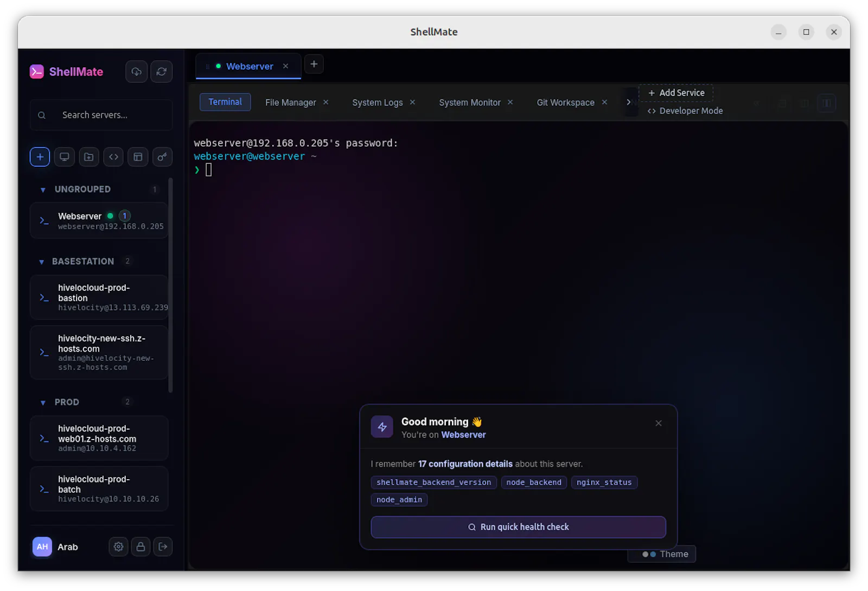Show more service tabs with chevron arrow
The width and height of the screenshot is (868, 591).
click(629, 102)
